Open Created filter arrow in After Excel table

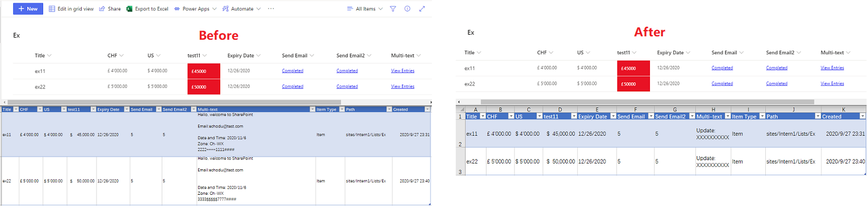863,116
